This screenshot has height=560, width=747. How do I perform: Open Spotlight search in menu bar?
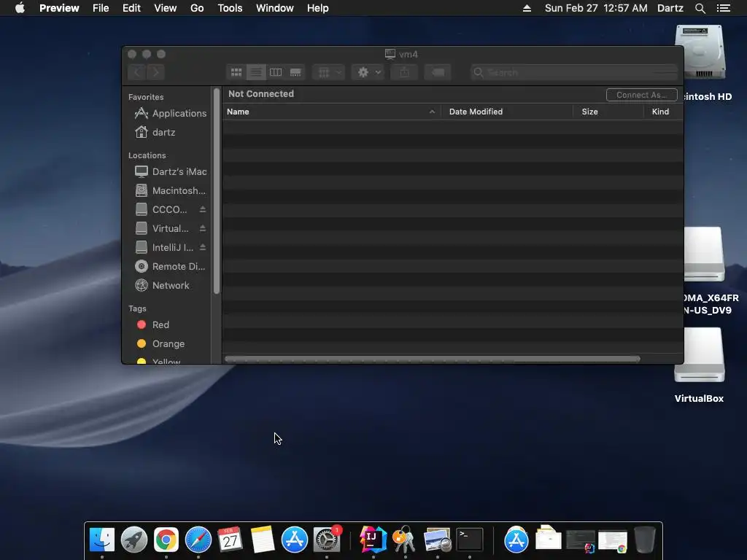(700, 8)
